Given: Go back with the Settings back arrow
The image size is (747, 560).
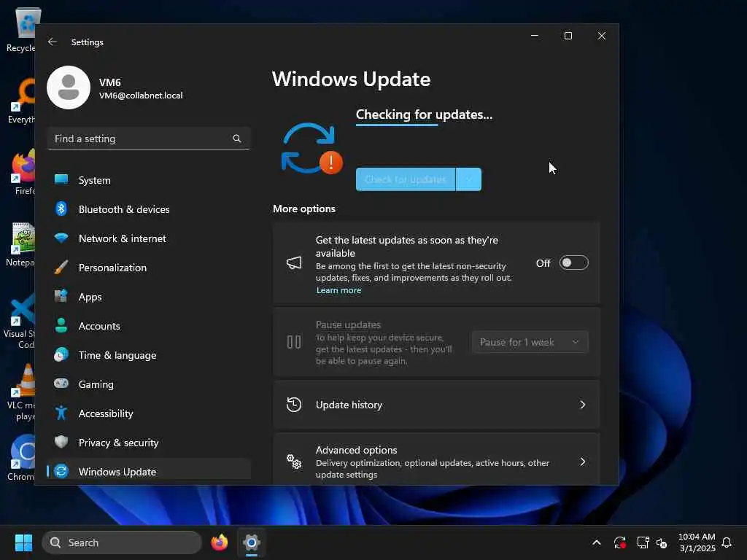Looking at the screenshot, I should (x=53, y=42).
